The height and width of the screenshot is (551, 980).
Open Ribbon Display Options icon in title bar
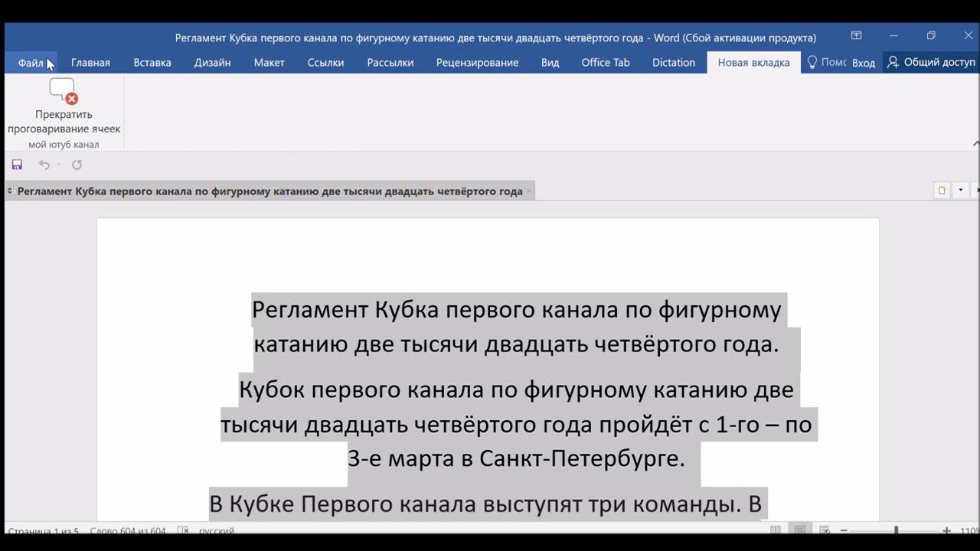pyautogui.click(x=856, y=36)
